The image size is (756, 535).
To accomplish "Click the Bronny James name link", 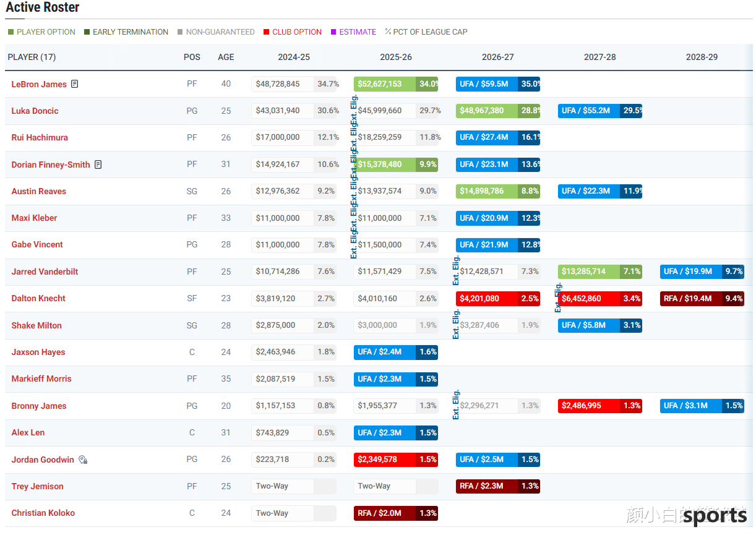I will 39,406.
